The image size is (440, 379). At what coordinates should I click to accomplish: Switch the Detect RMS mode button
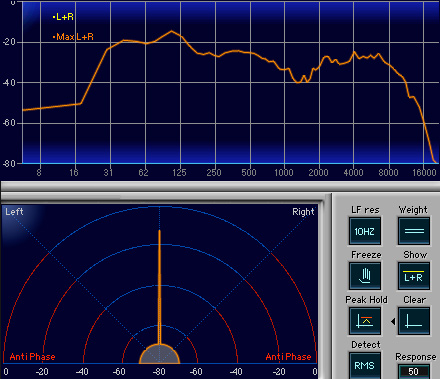(x=365, y=365)
